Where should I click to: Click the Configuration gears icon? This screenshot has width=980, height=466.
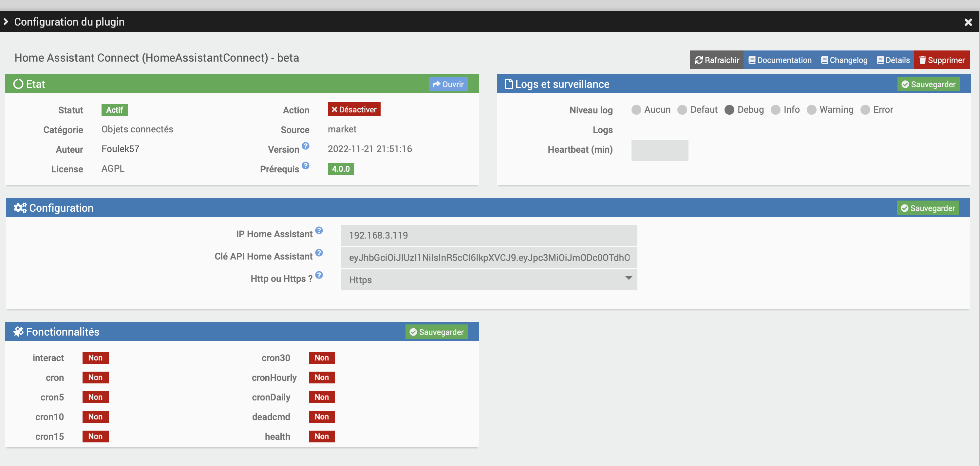(x=20, y=207)
